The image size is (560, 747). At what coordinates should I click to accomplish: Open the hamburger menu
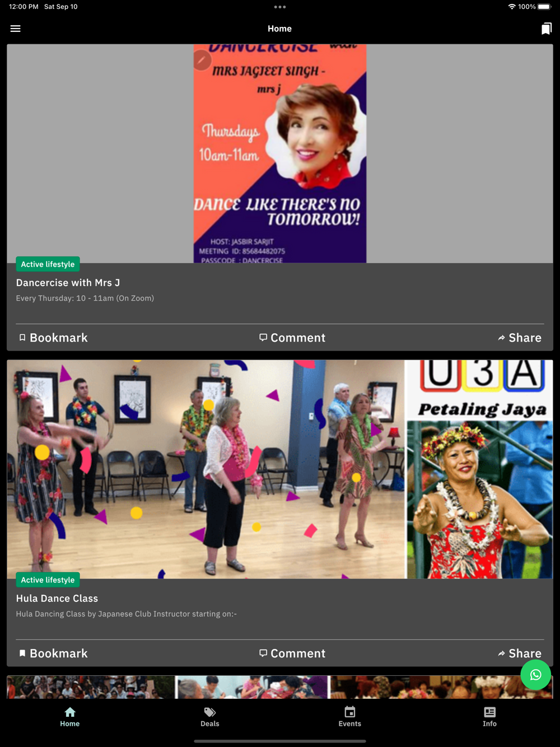(16, 29)
